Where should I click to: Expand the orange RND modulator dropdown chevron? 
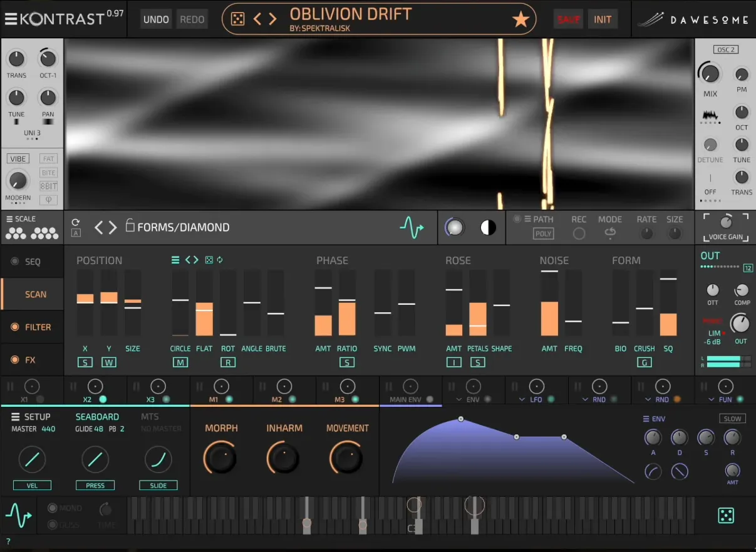coord(648,399)
